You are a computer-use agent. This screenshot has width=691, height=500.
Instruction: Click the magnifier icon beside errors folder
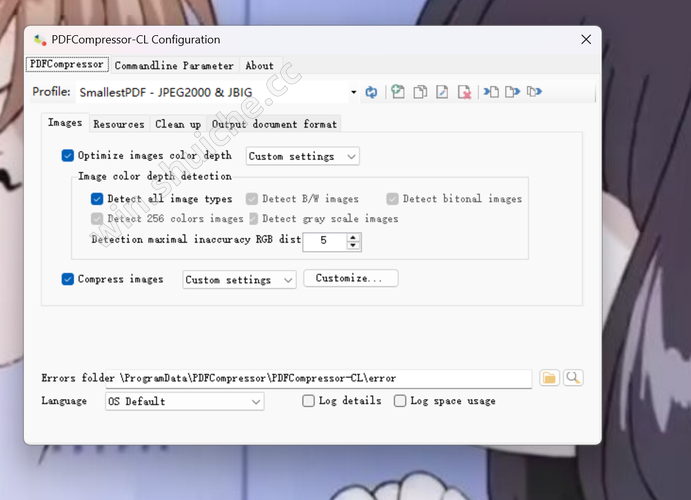573,378
